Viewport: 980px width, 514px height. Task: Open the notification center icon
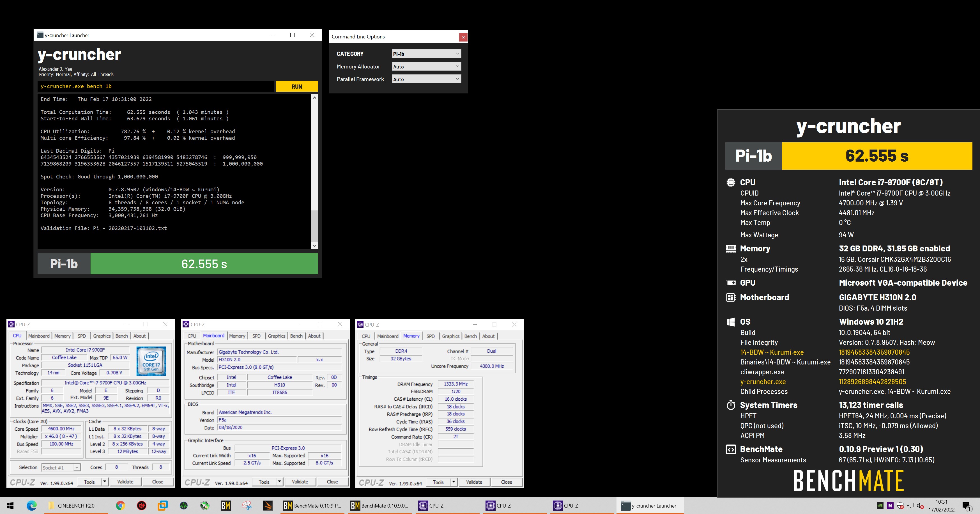pos(966,506)
